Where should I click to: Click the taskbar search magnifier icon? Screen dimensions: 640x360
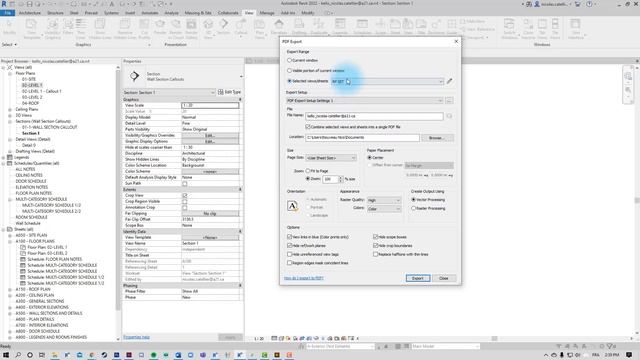[18, 355]
